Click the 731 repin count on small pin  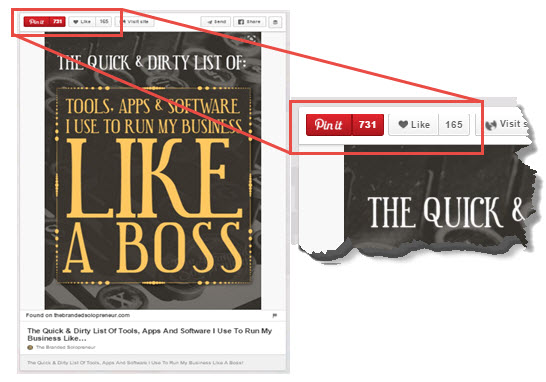[x=58, y=22]
